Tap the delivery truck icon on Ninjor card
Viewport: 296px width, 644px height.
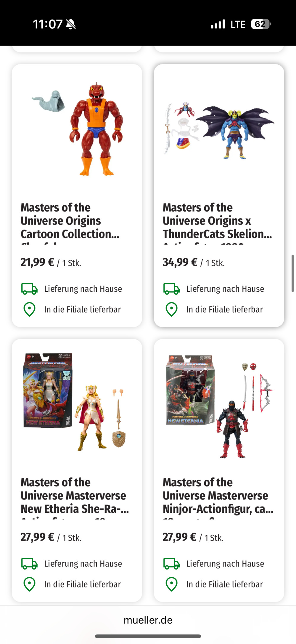(171, 564)
